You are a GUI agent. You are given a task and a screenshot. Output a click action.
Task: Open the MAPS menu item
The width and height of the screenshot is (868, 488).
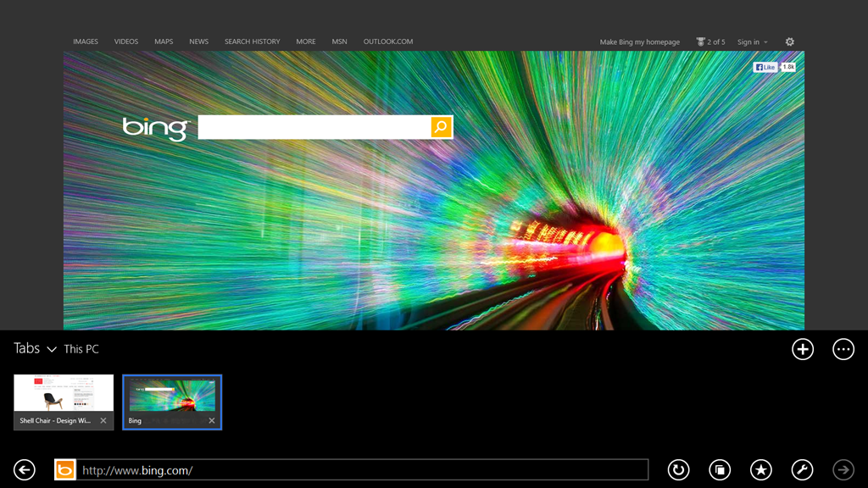pos(164,42)
